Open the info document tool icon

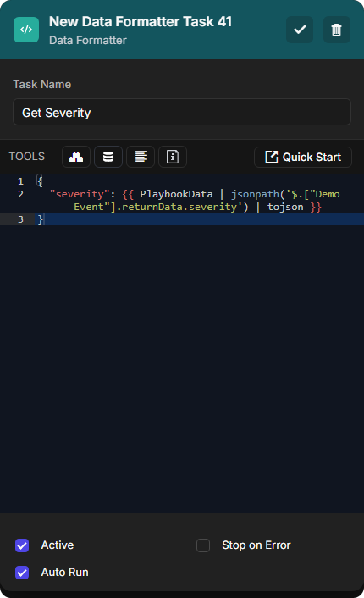click(173, 157)
